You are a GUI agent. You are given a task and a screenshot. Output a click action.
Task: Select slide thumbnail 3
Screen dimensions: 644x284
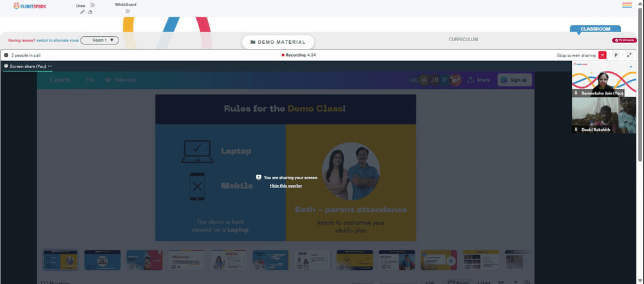tap(144, 260)
